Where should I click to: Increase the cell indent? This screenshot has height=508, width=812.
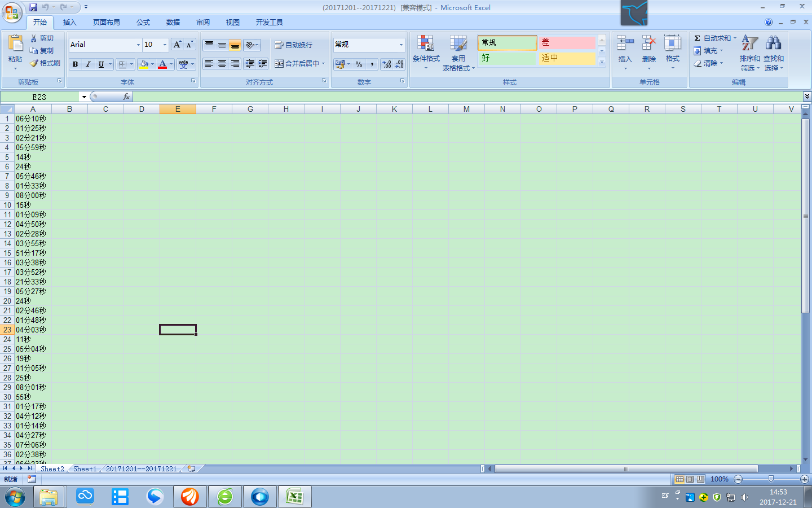tap(263, 64)
